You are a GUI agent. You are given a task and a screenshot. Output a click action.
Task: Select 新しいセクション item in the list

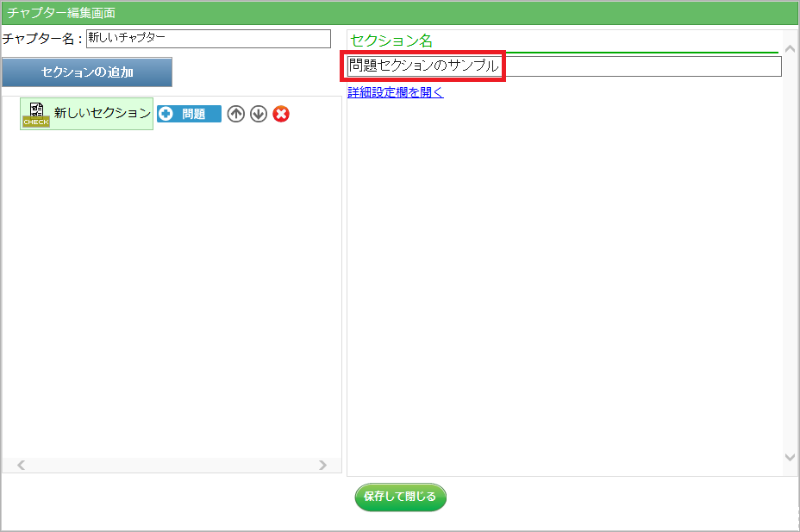87,114
